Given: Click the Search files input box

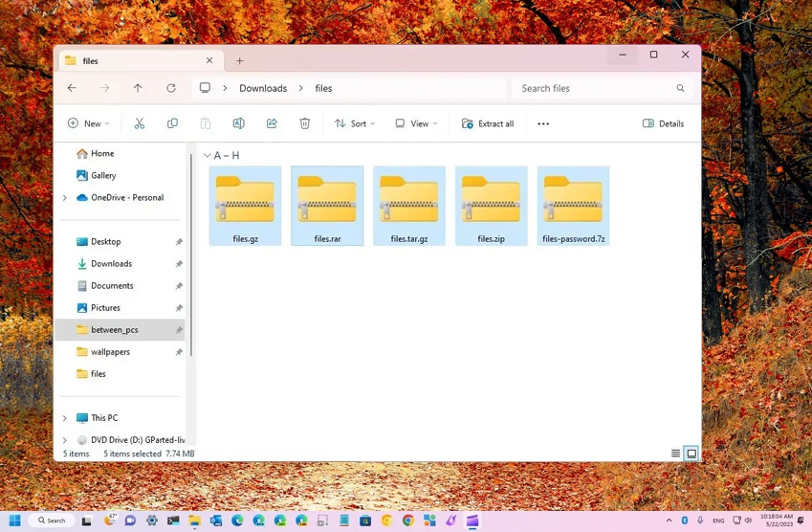Looking at the screenshot, I should [x=593, y=88].
